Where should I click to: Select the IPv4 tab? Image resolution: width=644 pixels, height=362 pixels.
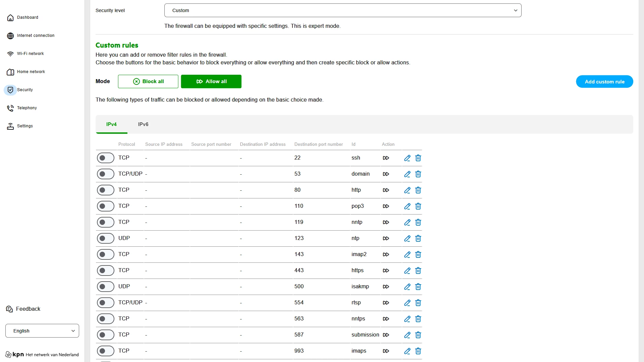(111, 124)
